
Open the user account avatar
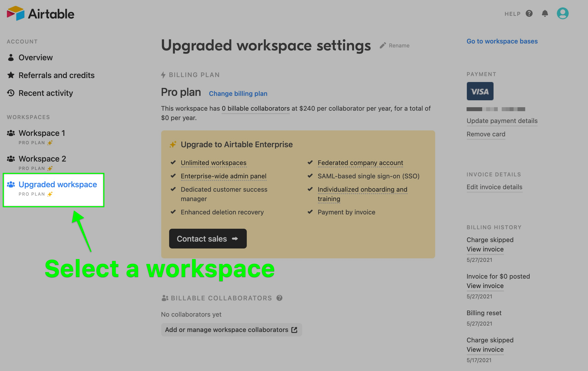pyautogui.click(x=563, y=13)
